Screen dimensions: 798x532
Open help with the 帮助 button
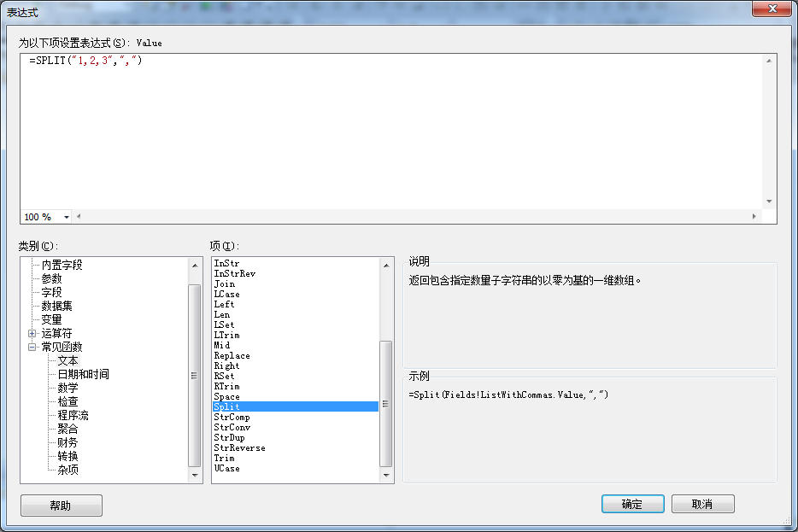(x=62, y=506)
